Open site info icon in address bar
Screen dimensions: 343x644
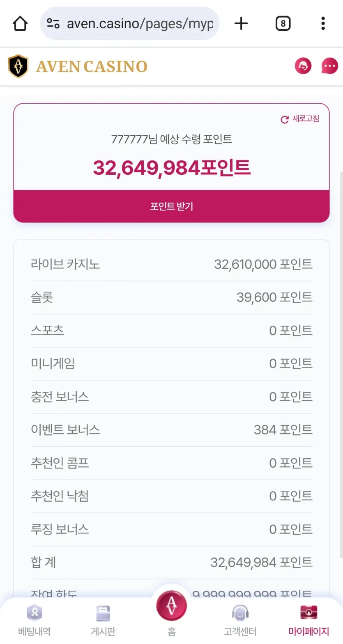click(53, 23)
